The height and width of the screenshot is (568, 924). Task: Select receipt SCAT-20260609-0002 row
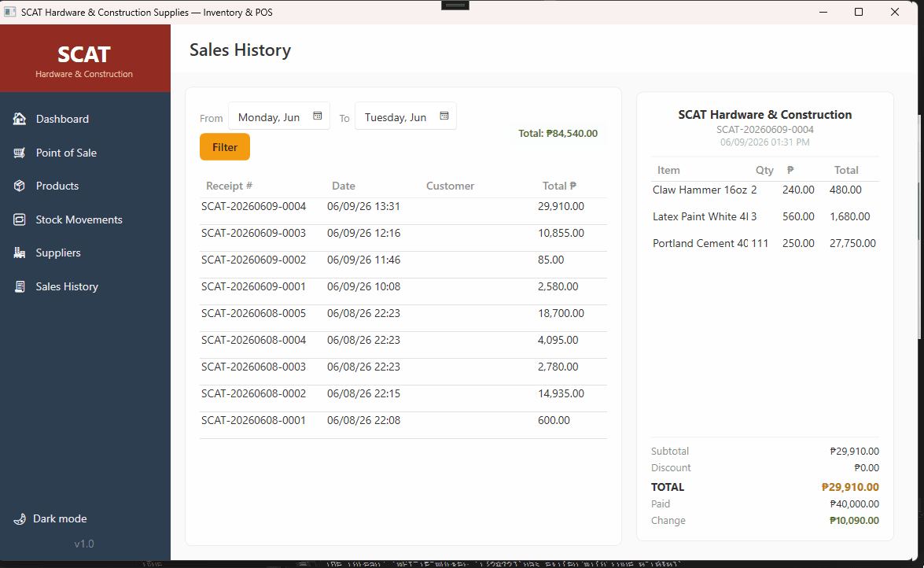point(403,265)
